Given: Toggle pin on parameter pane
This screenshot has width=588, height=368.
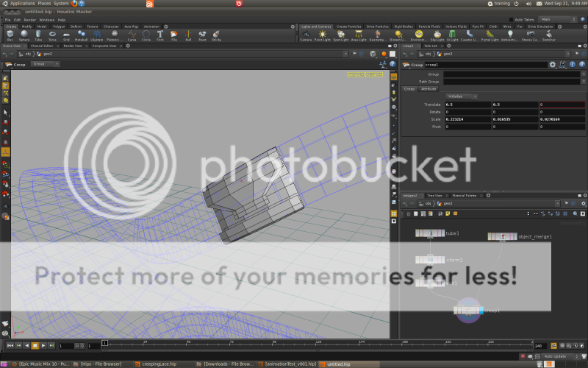Looking at the screenshot, I should 577,54.
